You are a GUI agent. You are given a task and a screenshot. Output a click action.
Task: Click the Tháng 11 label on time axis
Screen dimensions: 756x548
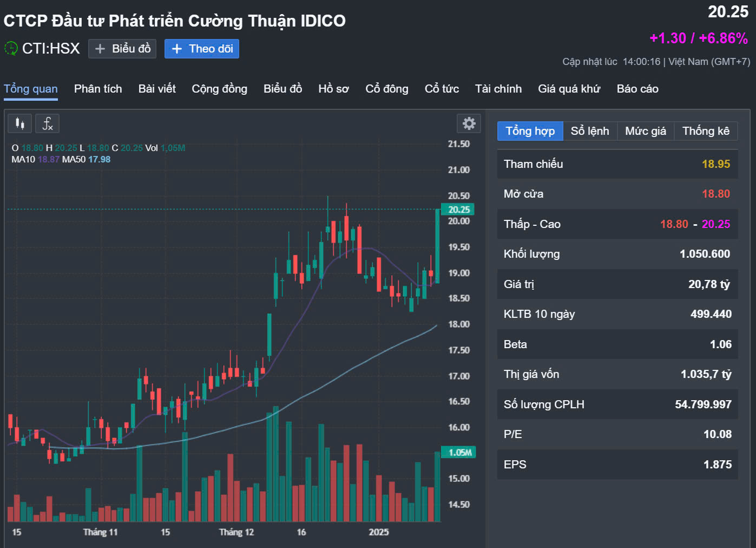click(100, 532)
